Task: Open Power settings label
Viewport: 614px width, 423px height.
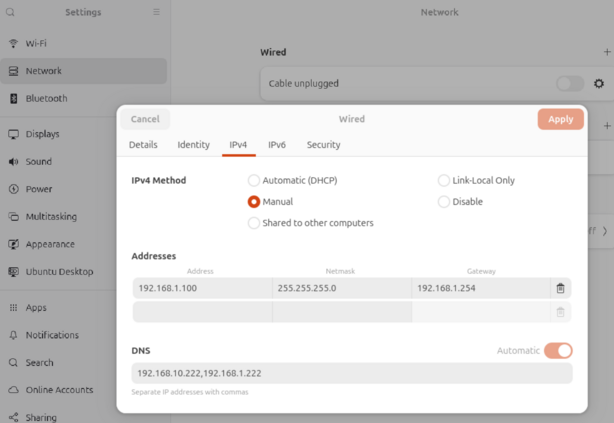Action: [39, 189]
